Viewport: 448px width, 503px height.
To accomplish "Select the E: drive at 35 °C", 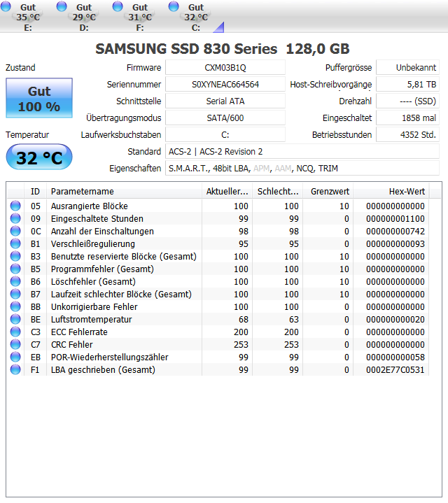I will [x=22, y=17].
